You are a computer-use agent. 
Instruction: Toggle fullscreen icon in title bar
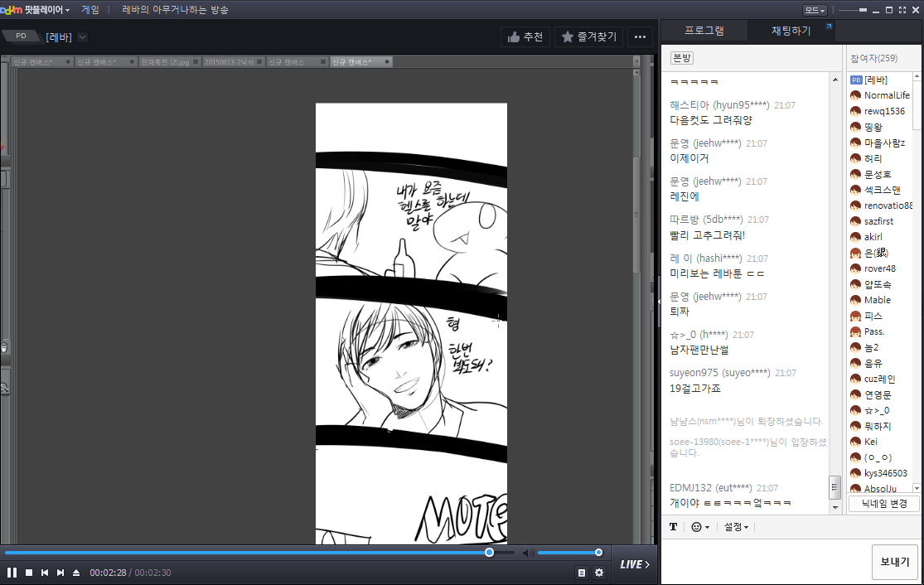(x=902, y=10)
